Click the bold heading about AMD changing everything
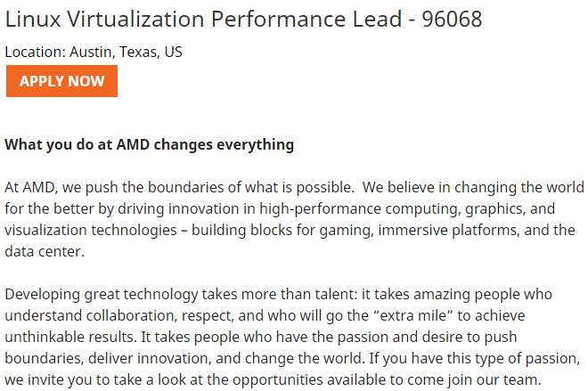 150,144
